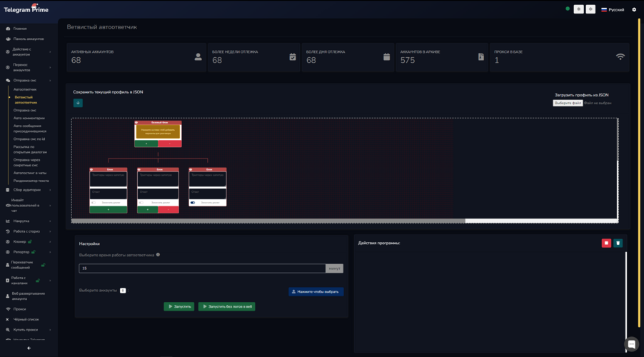
Task: Open settings gear in top right
Action: [634, 10]
